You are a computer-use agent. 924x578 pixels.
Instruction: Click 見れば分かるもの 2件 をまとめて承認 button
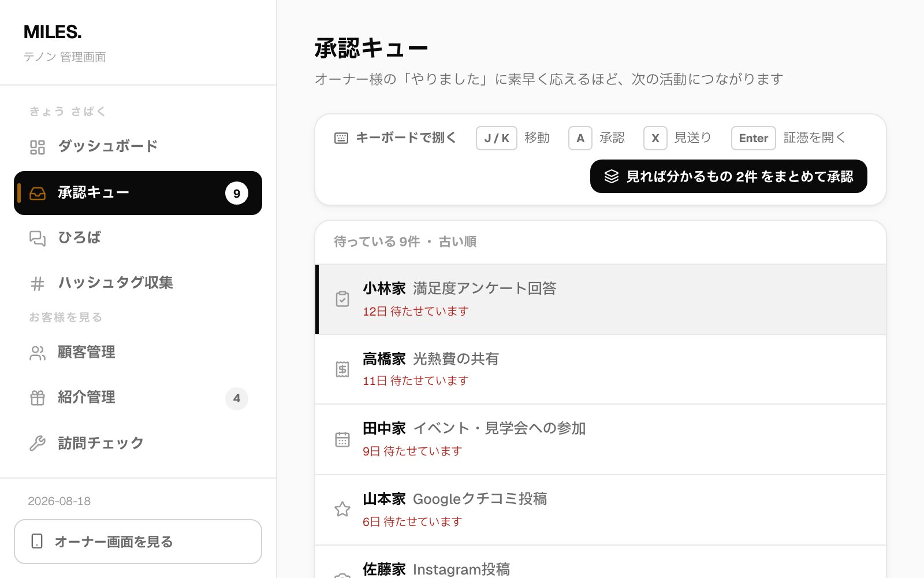click(x=729, y=176)
